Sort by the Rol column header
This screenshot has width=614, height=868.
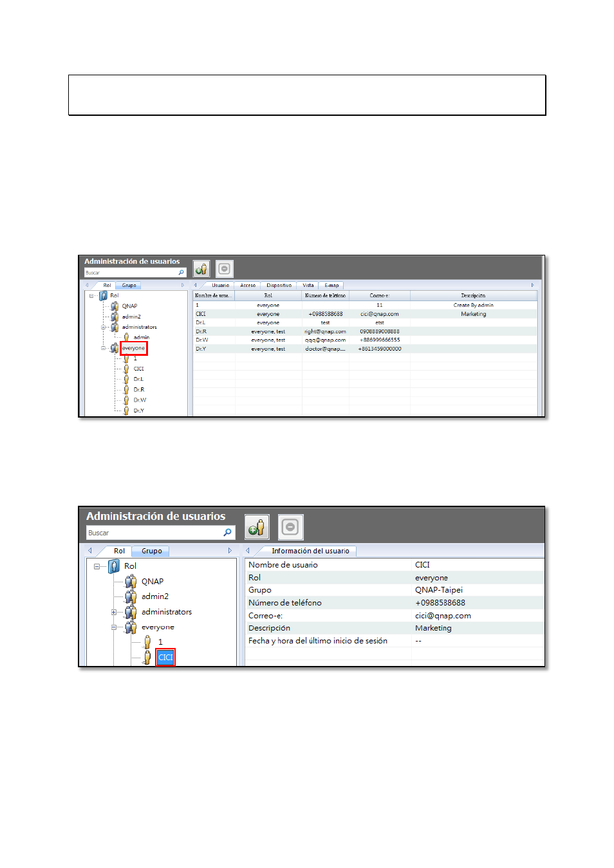click(x=268, y=296)
